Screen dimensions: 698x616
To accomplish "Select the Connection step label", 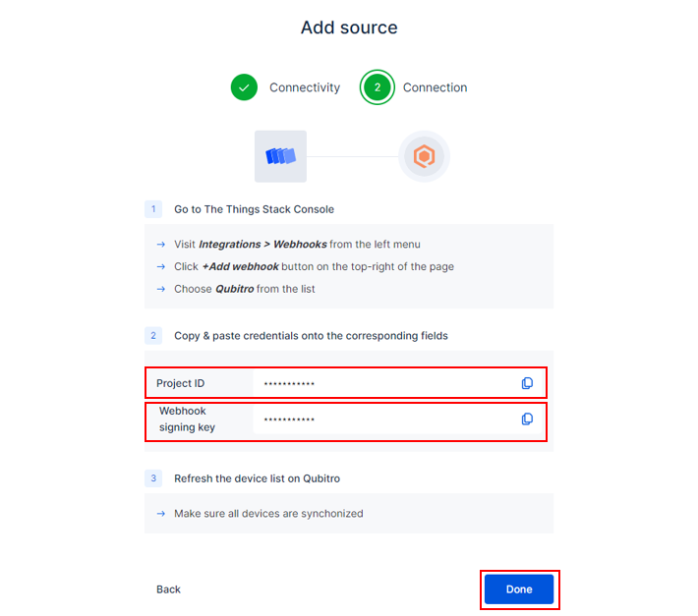I will pos(435,87).
